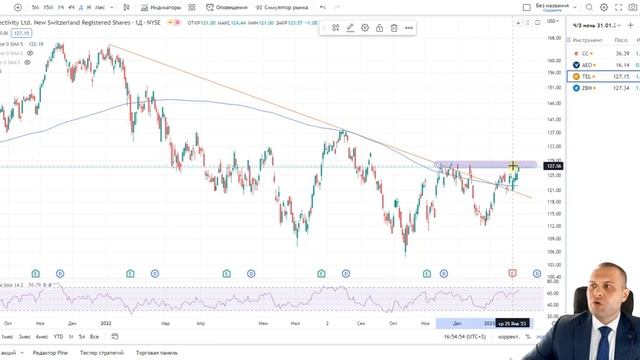The height and width of the screenshot is (360, 640).
Task: Click the layout setup square icon
Action: tap(527, 7)
